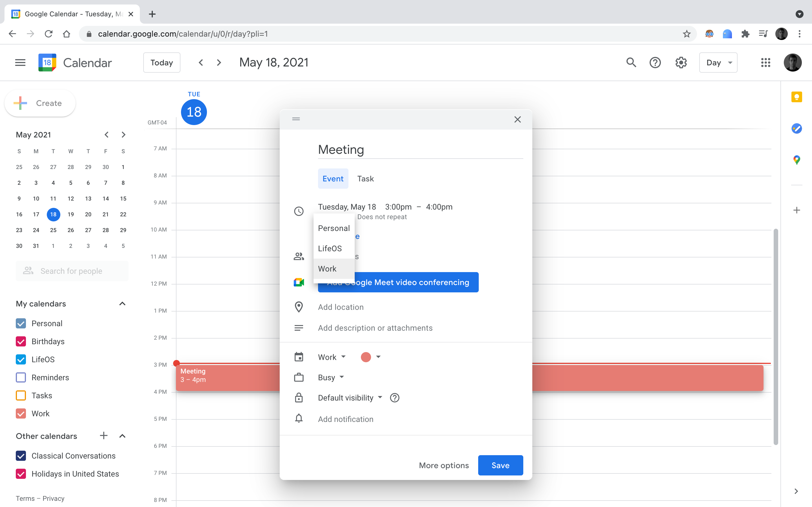Toggle the Personal calendar visibility checkbox

[21, 323]
